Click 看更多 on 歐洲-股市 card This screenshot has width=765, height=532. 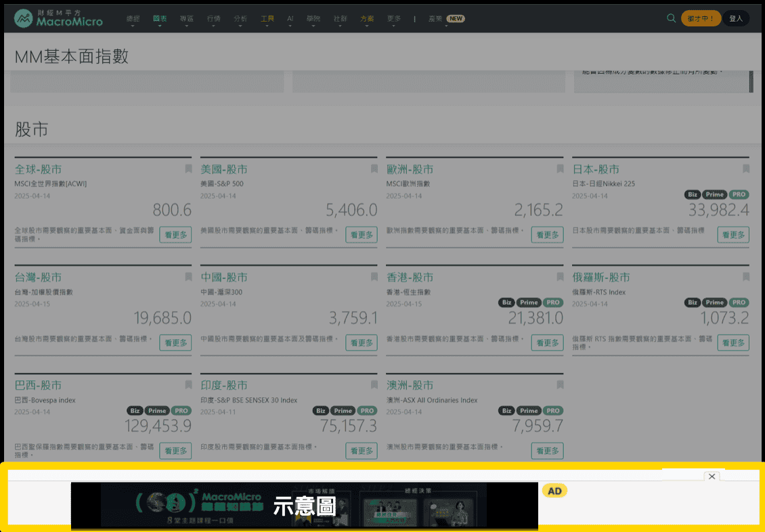pos(548,235)
